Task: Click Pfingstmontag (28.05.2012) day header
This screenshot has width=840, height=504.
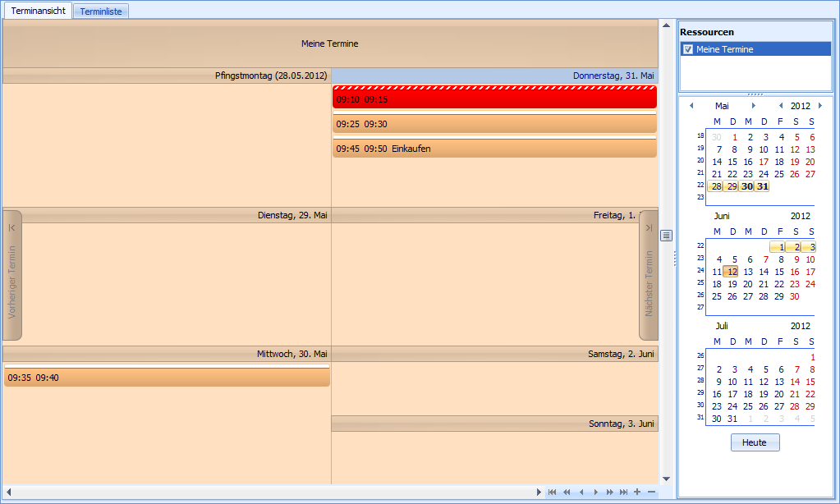Action: coord(167,76)
